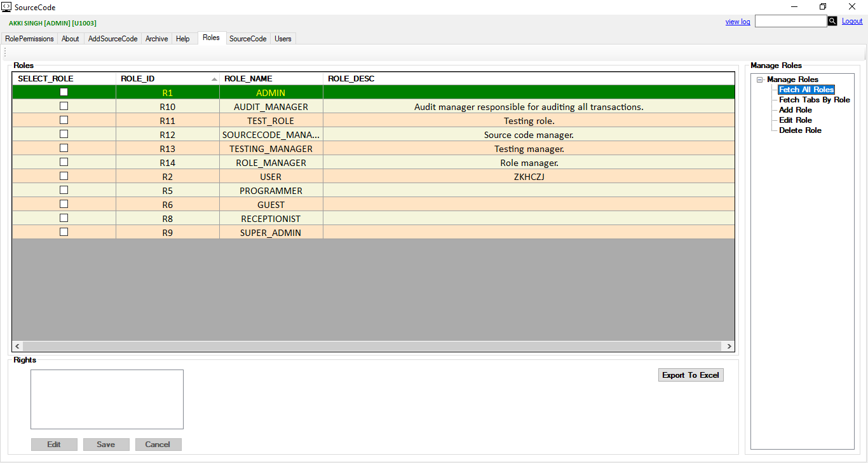Choose Edit Role in Manage Roles tree
This screenshot has width=868, height=463.
(796, 120)
